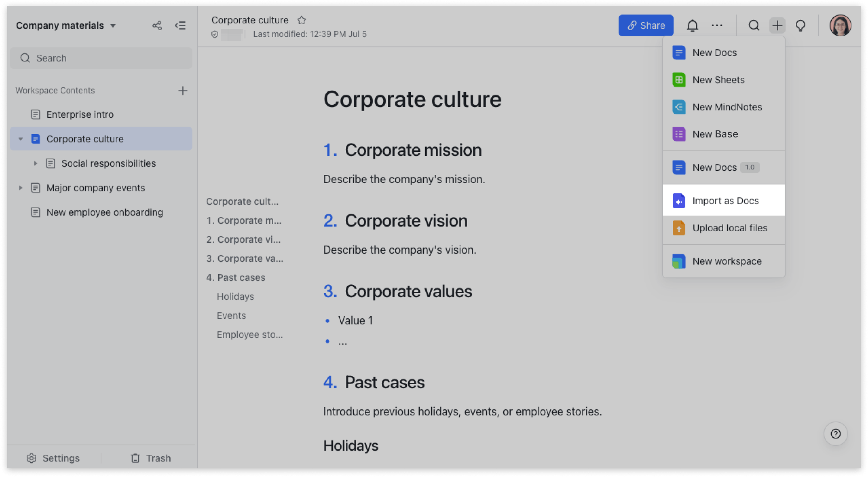Click the sidebar Search field
Image resolution: width=868 pixels, height=477 pixels.
tap(101, 58)
